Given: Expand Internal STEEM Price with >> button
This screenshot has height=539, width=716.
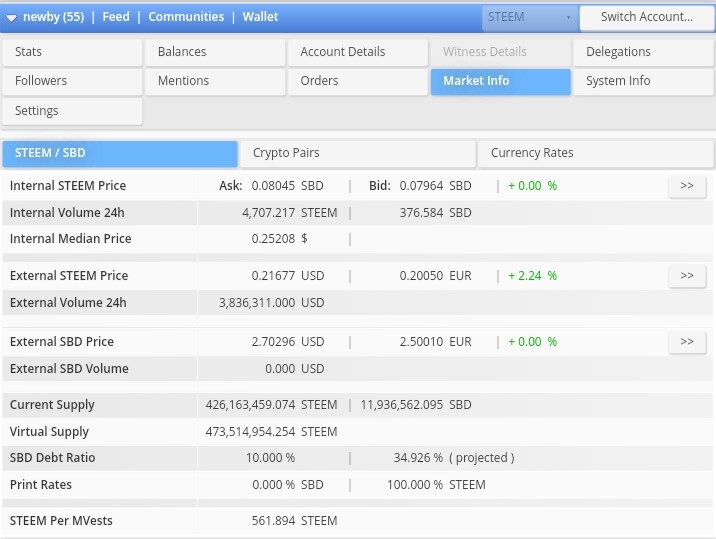Looking at the screenshot, I should [x=687, y=186].
